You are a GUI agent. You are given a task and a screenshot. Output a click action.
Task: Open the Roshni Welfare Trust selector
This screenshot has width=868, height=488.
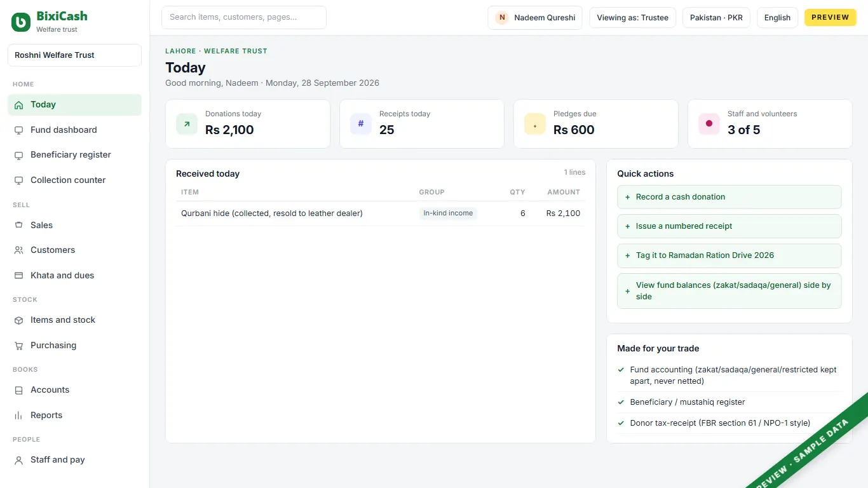click(74, 55)
